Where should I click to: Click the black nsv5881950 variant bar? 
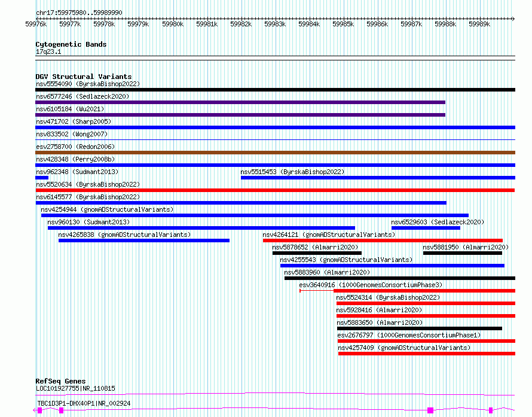tap(463, 253)
